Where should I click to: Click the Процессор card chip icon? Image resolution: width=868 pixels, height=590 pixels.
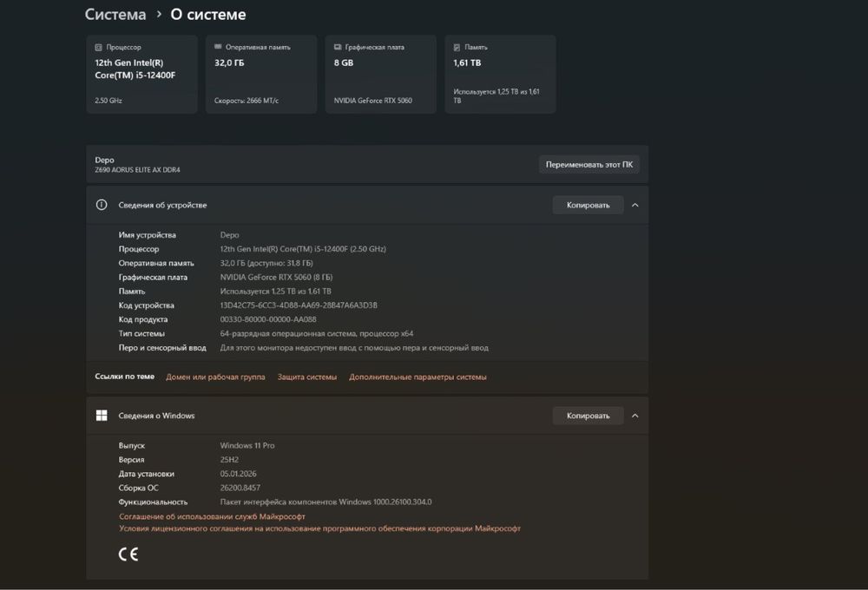pos(99,48)
